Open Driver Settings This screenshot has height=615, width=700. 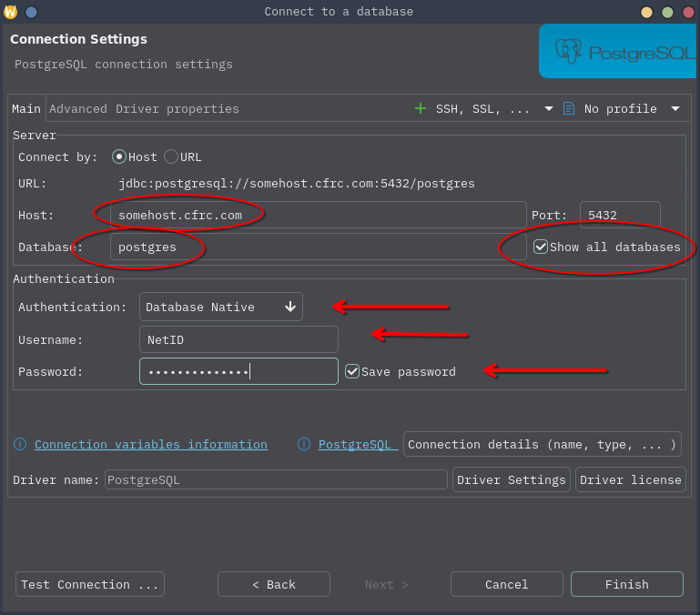pos(512,479)
